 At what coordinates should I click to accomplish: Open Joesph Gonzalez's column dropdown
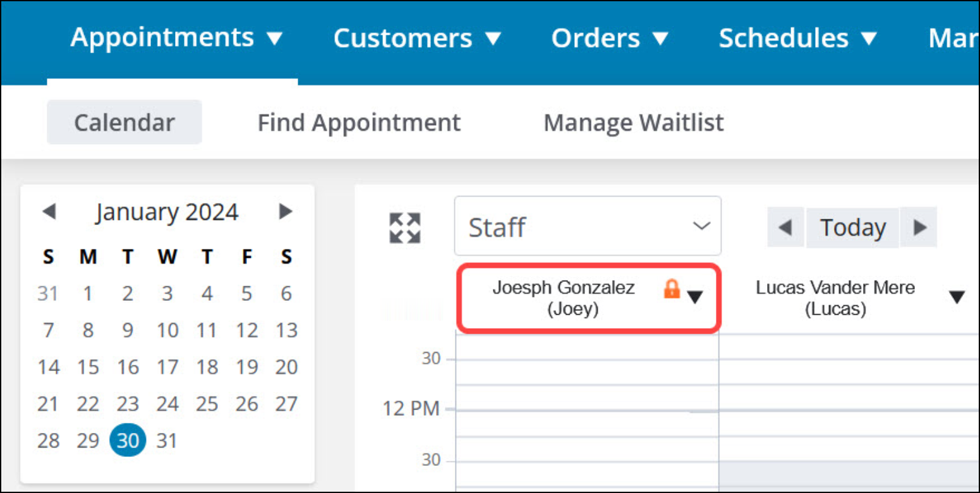(x=695, y=298)
